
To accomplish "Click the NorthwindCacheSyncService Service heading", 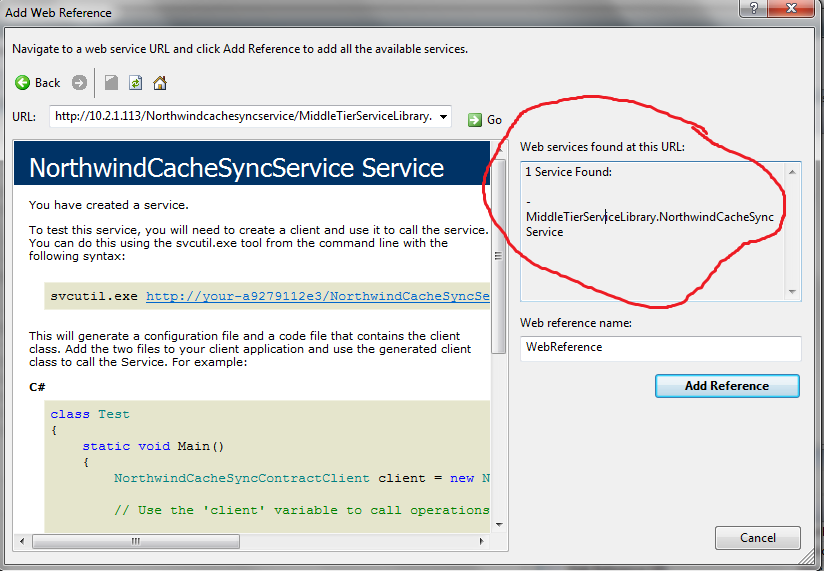I will pos(236,168).
